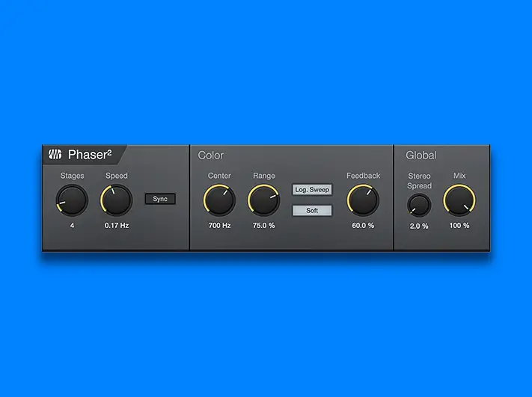
Task: Click the Phaser² plugin title
Action: click(x=90, y=155)
